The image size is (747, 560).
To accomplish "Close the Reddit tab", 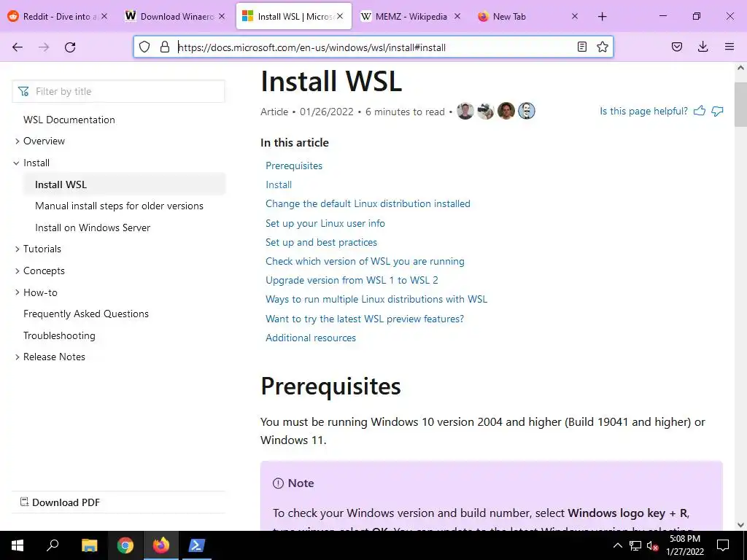I will click(x=104, y=16).
